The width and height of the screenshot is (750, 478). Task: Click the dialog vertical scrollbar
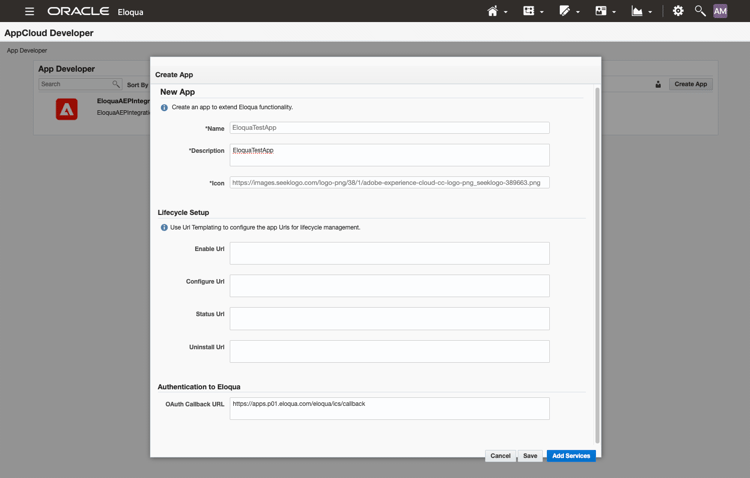[x=597, y=266]
